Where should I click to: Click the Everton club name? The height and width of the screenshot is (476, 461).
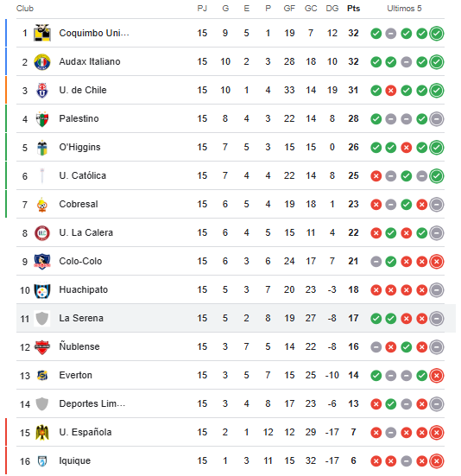(x=75, y=376)
